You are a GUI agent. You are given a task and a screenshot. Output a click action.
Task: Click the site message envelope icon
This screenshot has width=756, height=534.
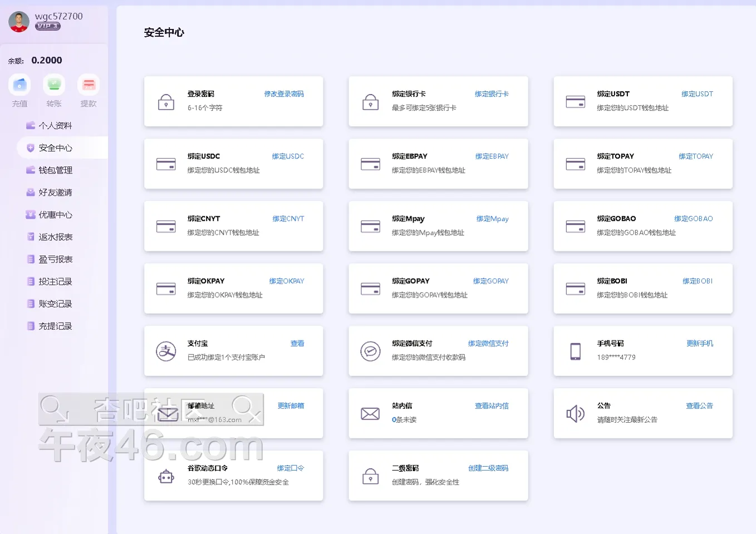[370, 413]
